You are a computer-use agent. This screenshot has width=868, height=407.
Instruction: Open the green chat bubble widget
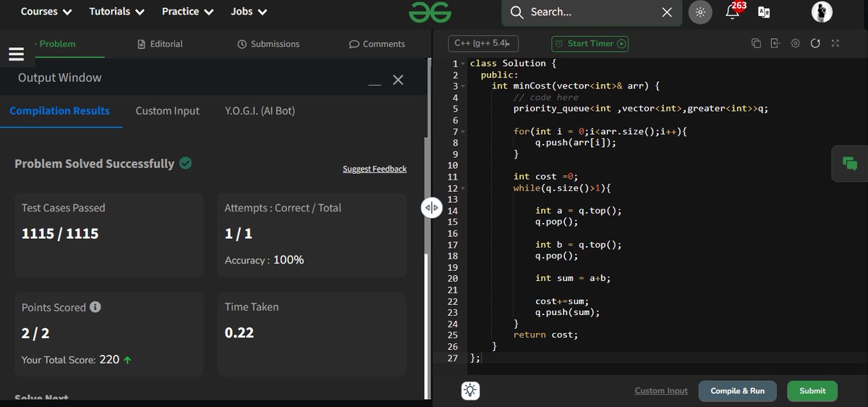point(849,164)
